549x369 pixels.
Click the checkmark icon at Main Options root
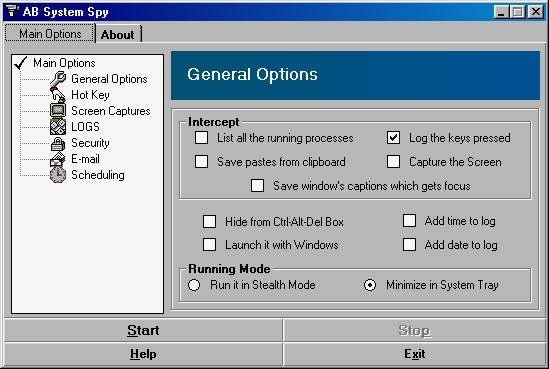tap(21, 63)
